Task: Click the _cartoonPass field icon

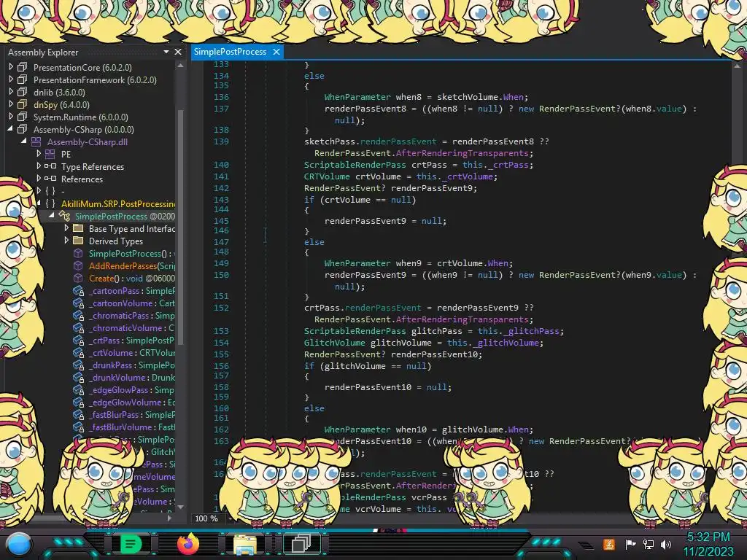Action: coord(79,290)
